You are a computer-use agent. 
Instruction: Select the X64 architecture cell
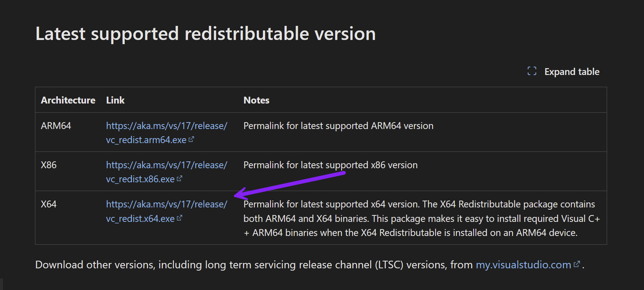pyautogui.click(x=49, y=204)
